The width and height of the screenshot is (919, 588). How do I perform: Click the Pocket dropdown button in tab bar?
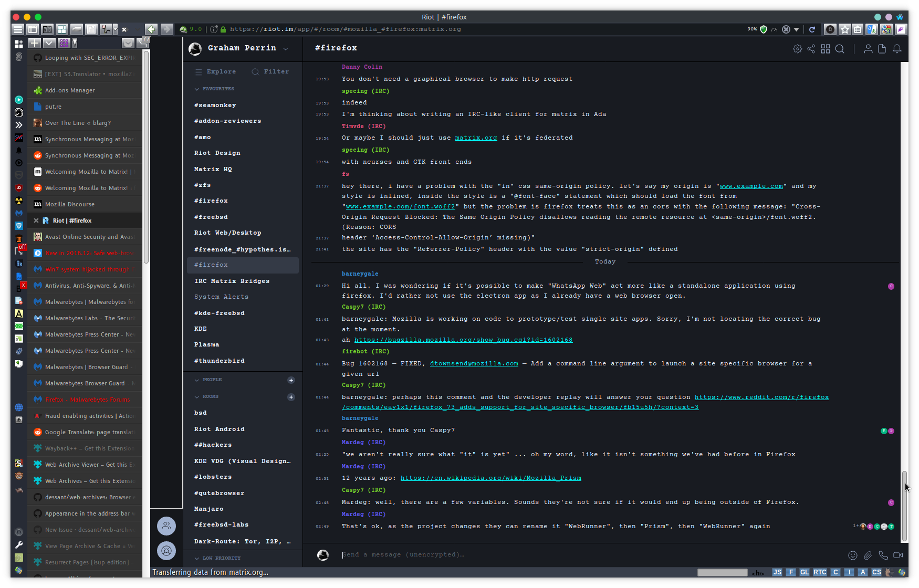(128, 43)
